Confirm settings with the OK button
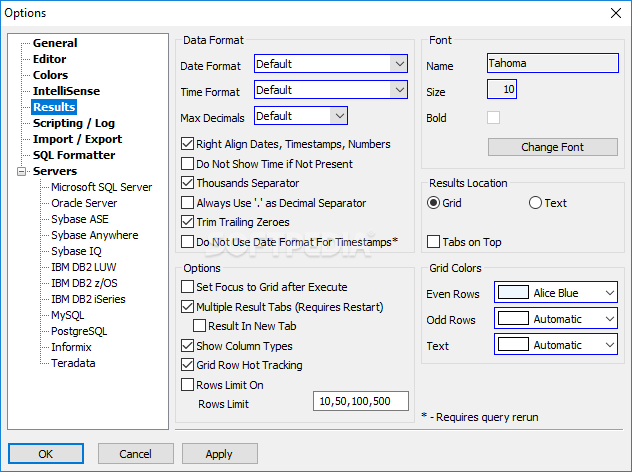The width and height of the screenshot is (632, 472). click(46, 453)
